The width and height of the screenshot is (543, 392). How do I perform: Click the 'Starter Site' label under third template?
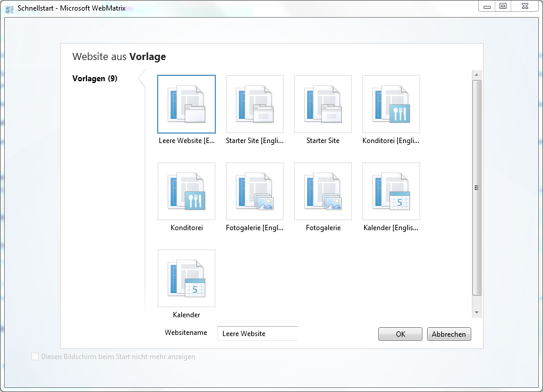(323, 140)
